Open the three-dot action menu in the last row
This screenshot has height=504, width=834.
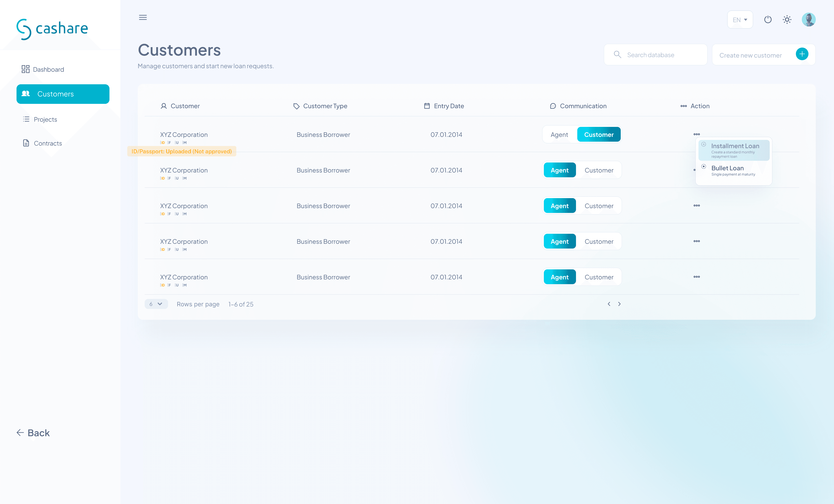(697, 277)
